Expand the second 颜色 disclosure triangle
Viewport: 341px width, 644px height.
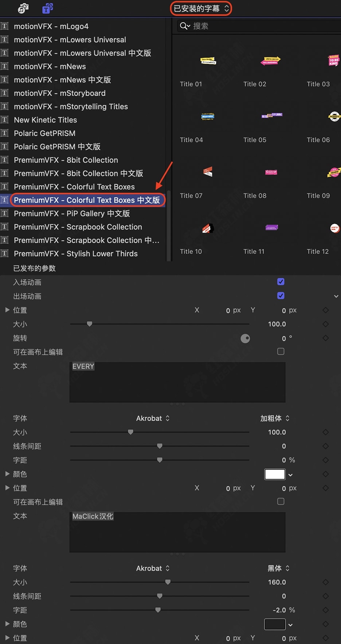(x=7, y=624)
